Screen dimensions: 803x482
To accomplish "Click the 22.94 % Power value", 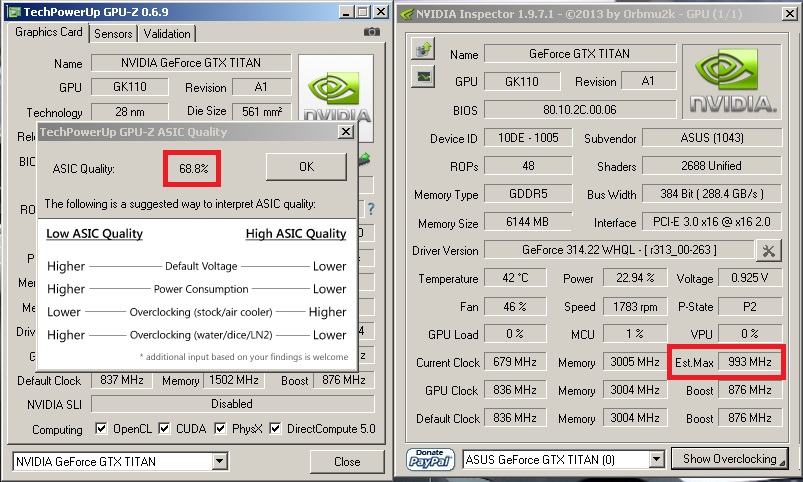I will point(635,278).
